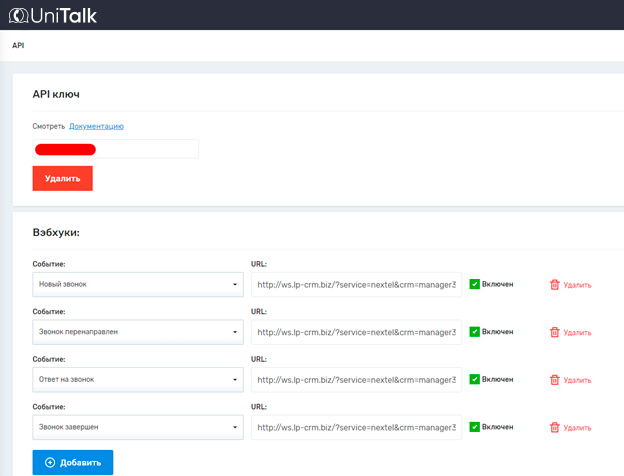Expand the Звонок завершен event dropdown
Viewport: 624px width, 476px height.
[138, 428]
